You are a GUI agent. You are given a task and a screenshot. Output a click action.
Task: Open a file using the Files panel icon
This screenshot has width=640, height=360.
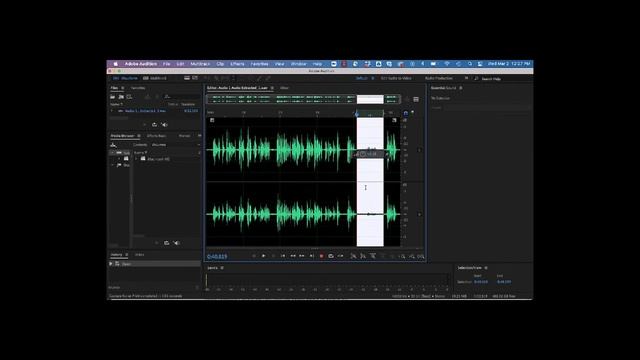113,97
